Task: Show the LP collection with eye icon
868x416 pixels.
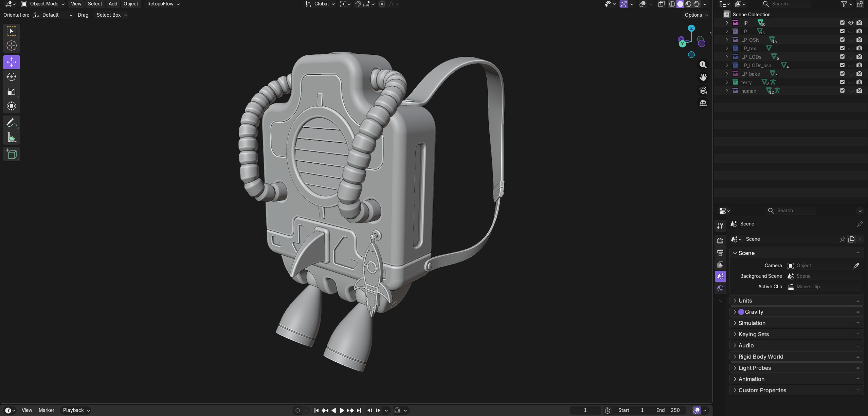Action: 851,31
